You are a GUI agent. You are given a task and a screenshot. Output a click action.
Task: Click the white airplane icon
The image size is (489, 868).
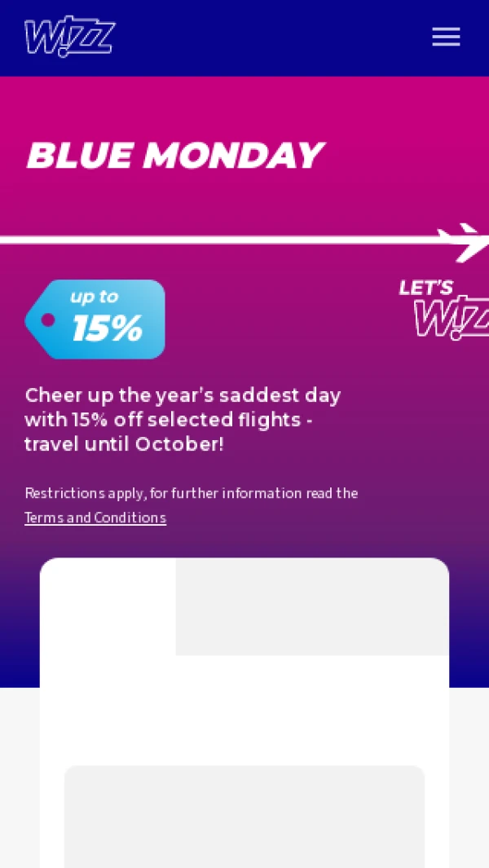pyautogui.click(x=467, y=241)
